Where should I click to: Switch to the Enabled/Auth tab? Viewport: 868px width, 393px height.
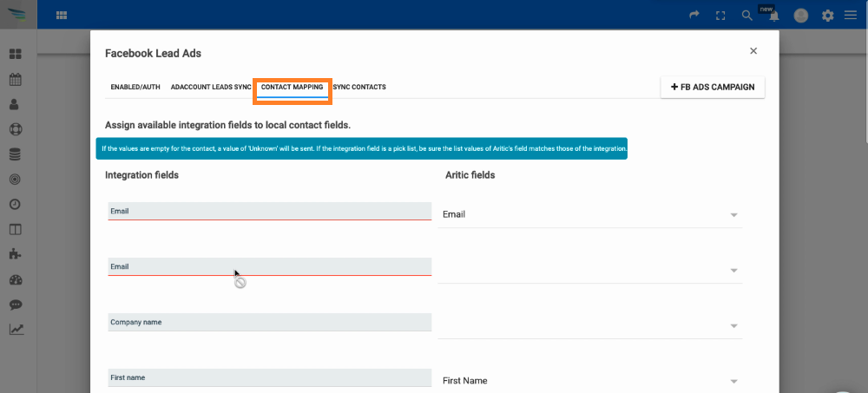135,88
